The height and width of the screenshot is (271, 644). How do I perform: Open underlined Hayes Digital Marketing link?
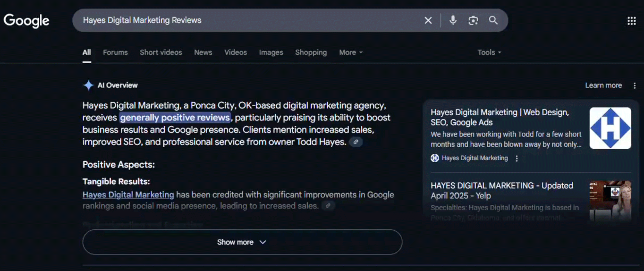pos(128,195)
